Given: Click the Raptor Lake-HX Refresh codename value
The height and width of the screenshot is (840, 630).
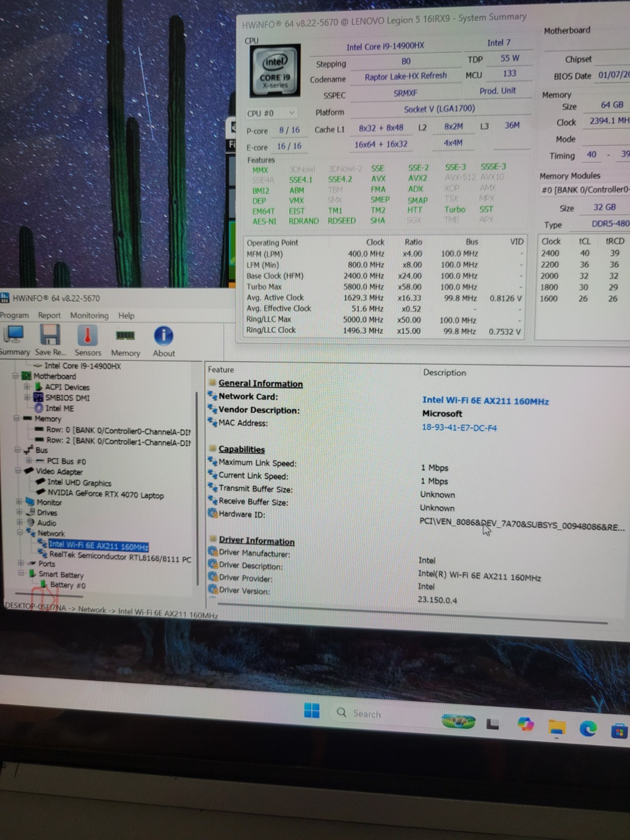Looking at the screenshot, I should tap(405, 77).
